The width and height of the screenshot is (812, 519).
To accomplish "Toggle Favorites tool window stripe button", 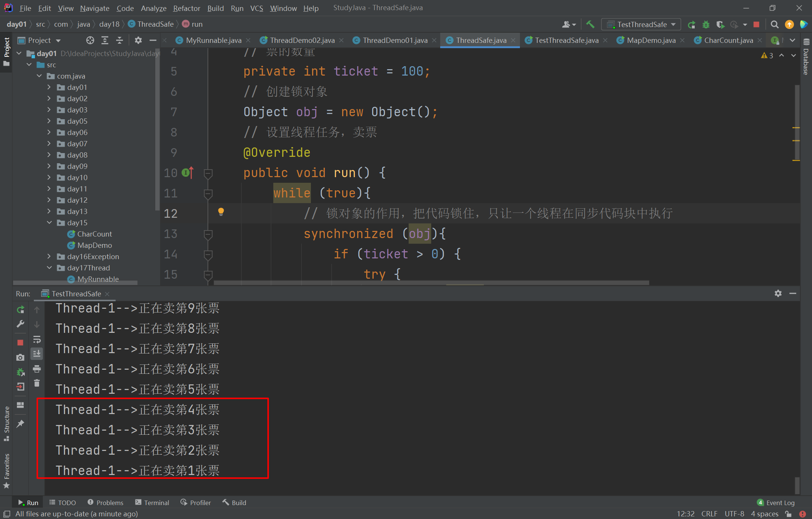I will tap(6, 471).
